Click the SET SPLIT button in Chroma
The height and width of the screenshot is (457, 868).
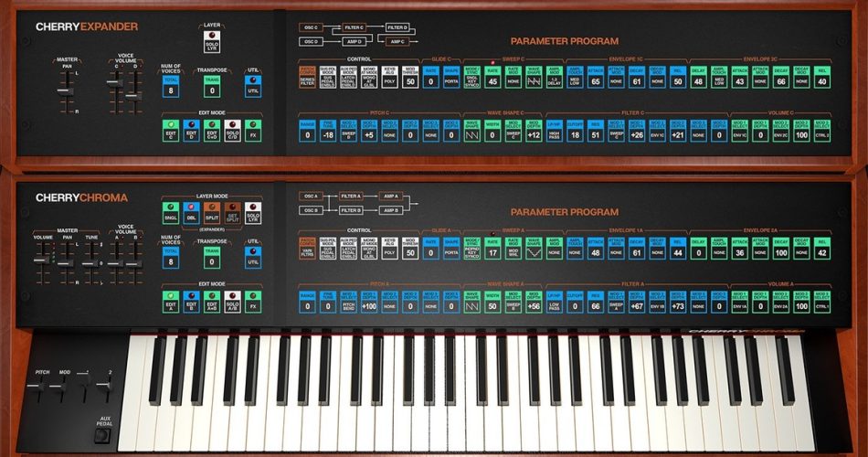point(232,213)
